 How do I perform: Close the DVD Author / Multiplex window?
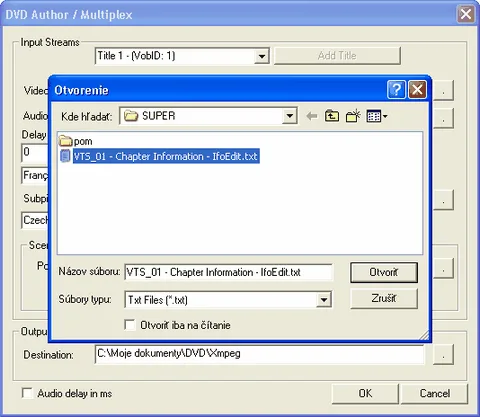coord(466,14)
